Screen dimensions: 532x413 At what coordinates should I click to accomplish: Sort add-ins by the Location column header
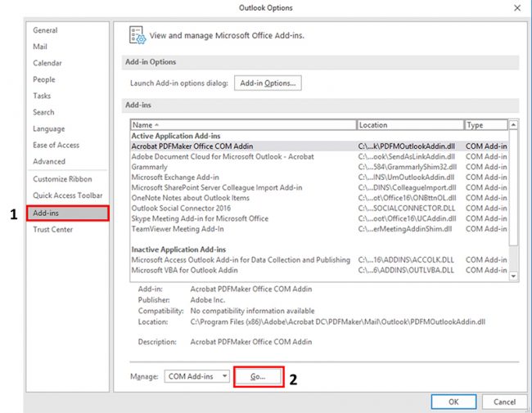pyautogui.click(x=410, y=125)
